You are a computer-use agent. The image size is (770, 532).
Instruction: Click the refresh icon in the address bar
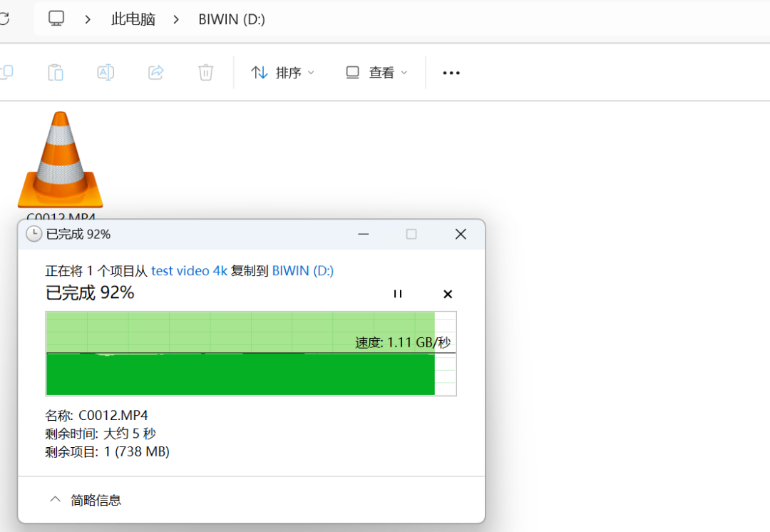click(x=4, y=19)
